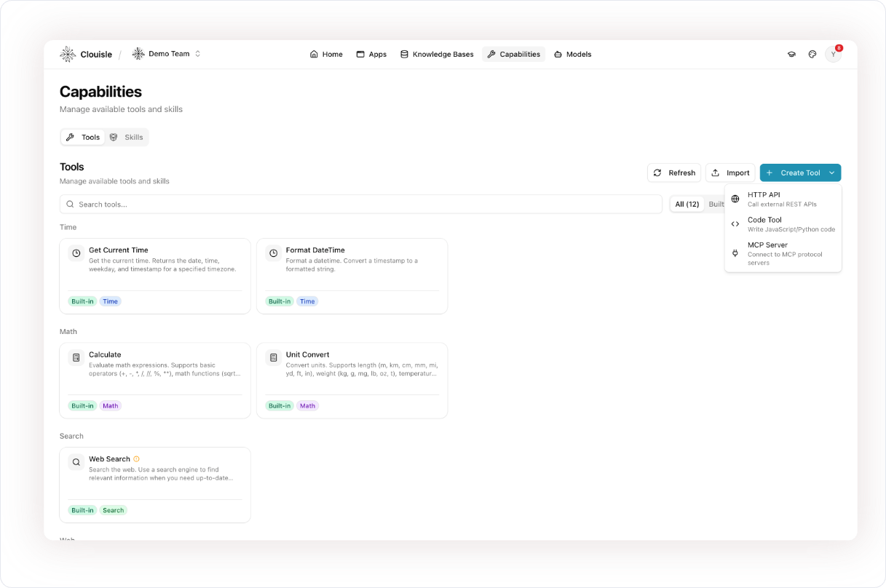Screen dimensions: 886x588
Task: Open the theme palette icon
Action: (812, 54)
